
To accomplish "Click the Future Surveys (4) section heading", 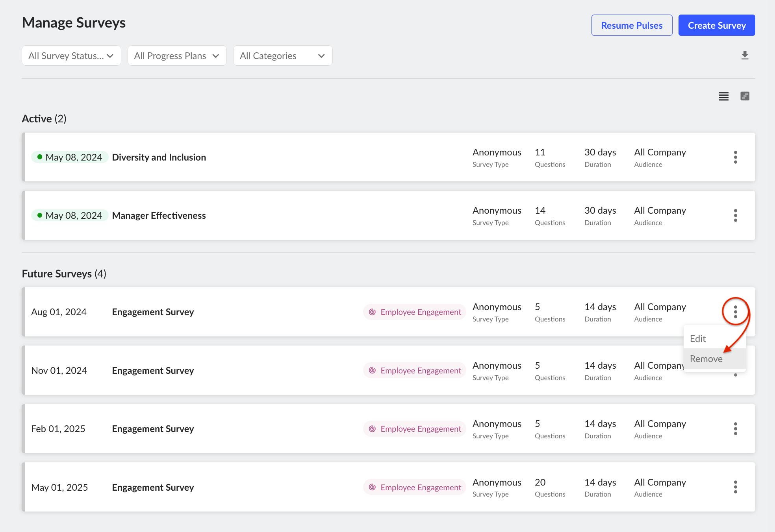I will click(64, 274).
